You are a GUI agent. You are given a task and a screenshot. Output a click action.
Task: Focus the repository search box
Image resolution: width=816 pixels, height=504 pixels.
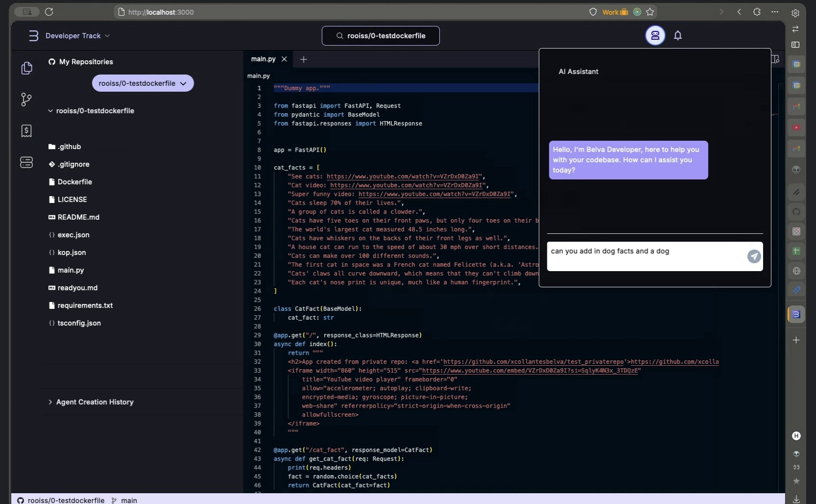[x=381, y=36]
